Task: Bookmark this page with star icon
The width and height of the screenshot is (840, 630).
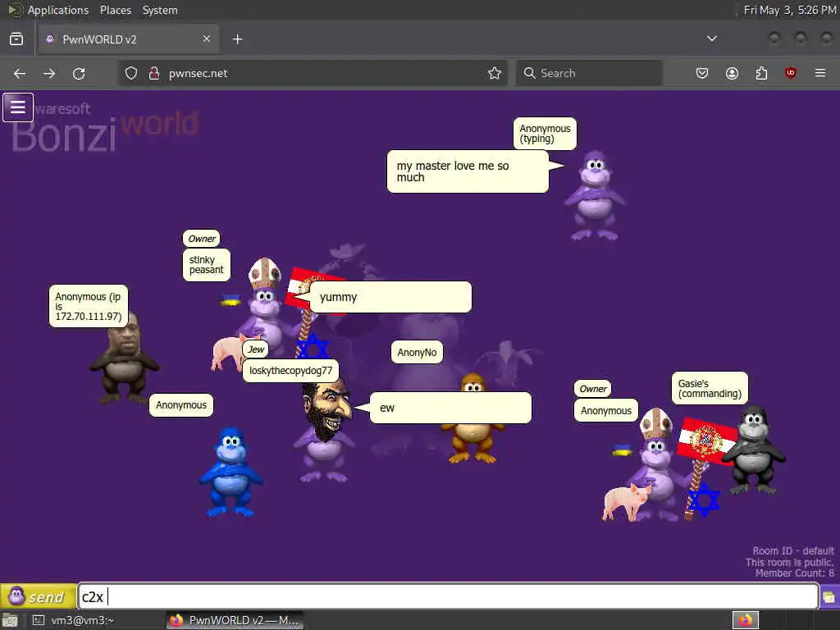Action: [495, 73]
